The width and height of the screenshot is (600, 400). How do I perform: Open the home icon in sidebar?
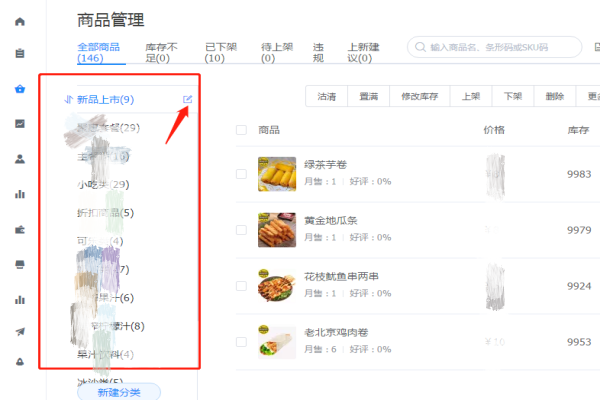click(x=20, y=21)
